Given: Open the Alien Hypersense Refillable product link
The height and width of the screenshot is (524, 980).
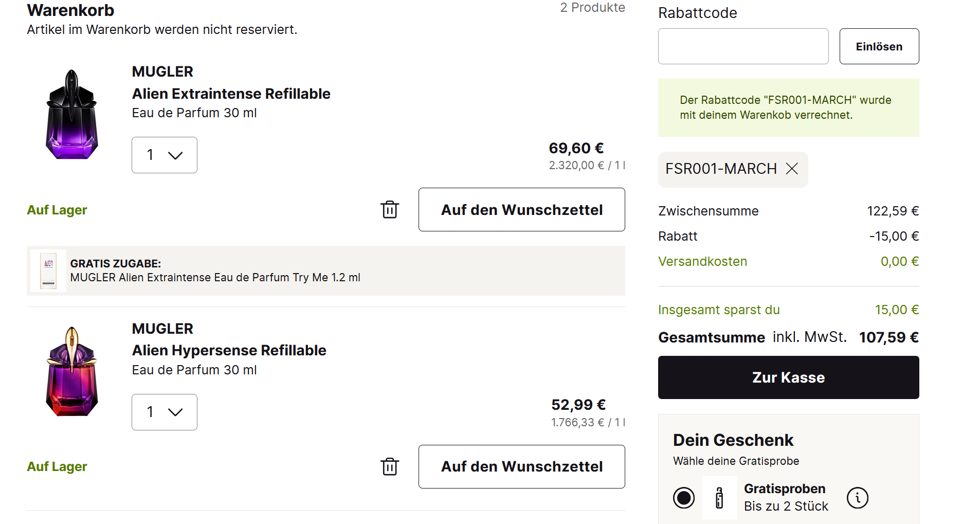Looking at the screenshot, I should (229, 350).
